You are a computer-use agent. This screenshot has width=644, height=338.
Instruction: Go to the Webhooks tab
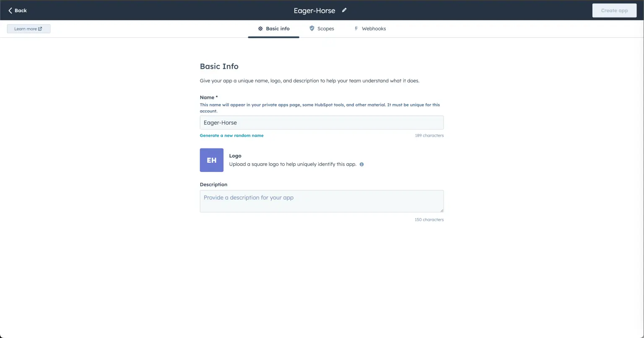click(x=374, y=29)
